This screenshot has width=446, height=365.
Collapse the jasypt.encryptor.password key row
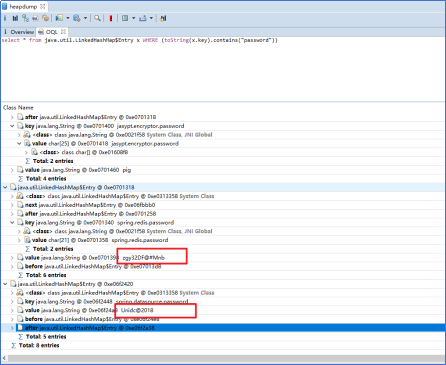(12, 126)
